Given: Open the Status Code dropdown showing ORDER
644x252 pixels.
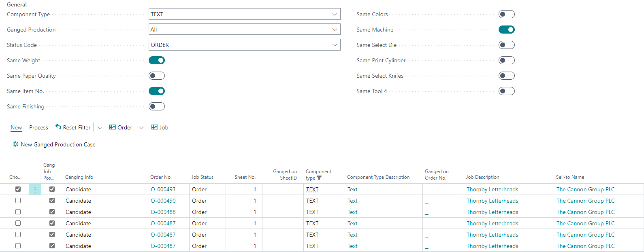Looking at the screenshot, I should click(335, 45).
